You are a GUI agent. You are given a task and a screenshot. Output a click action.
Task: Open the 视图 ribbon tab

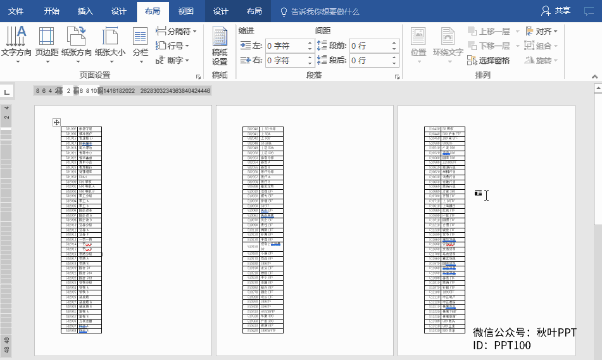pyautogui.click(x=186, y=11)
